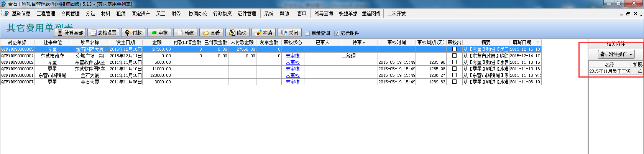Uncheck the 显示附件 checkbox

tap(337, 33)
